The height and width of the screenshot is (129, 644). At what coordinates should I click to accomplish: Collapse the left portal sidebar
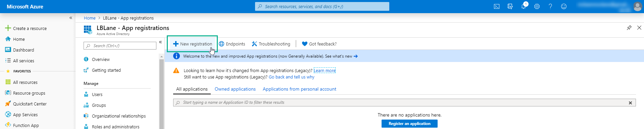[71, 18]
